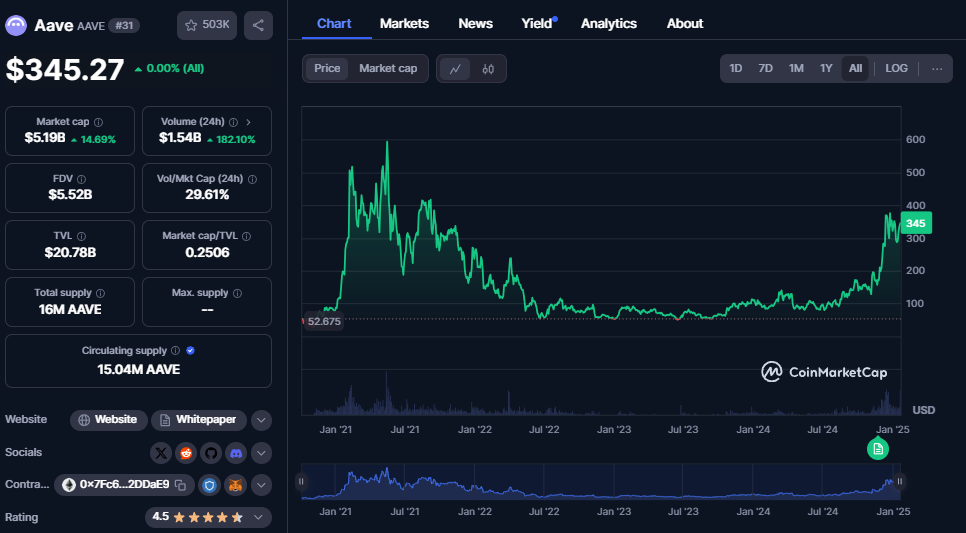The height and width of the screenshot is (533, 966).
Task: Open the Reddit social icon
Action: 186,454
